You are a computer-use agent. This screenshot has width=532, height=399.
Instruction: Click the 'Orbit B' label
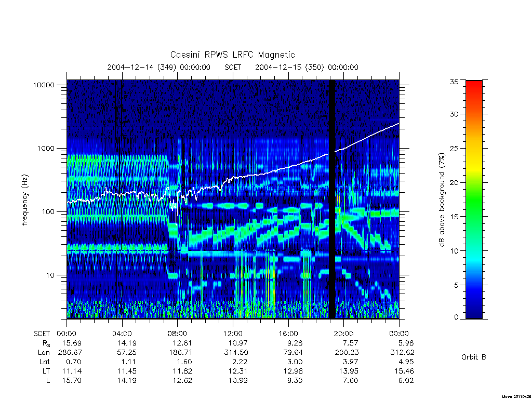tap(474, 357)
